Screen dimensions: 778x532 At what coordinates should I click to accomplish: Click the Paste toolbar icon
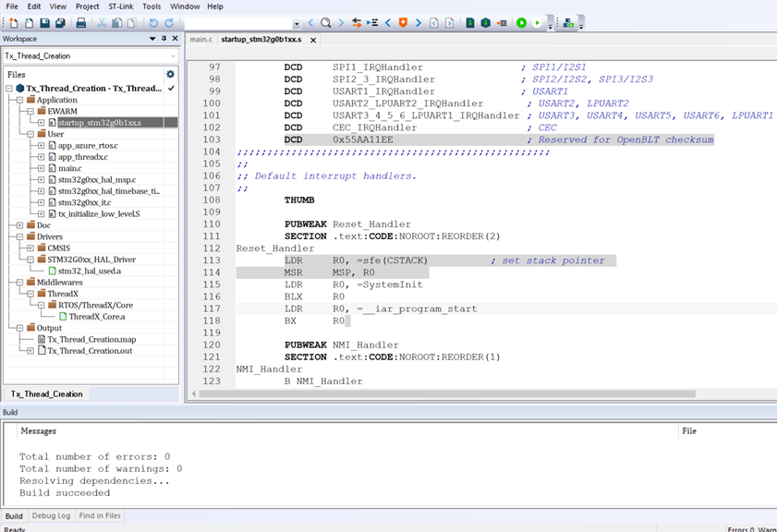132,23
